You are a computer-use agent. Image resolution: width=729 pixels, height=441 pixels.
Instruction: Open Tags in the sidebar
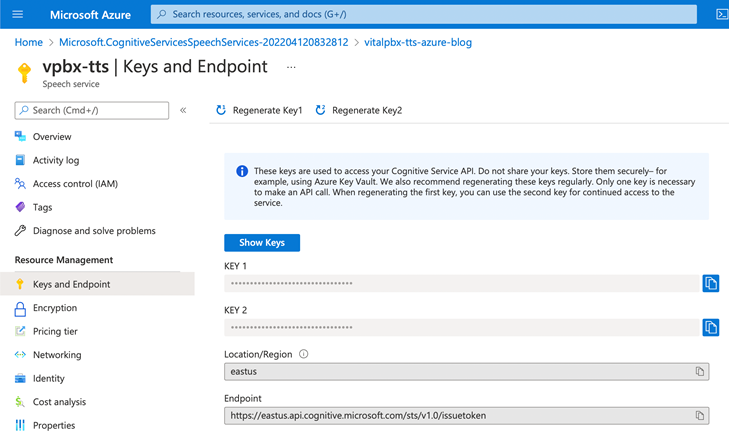[x=42, y=207]
